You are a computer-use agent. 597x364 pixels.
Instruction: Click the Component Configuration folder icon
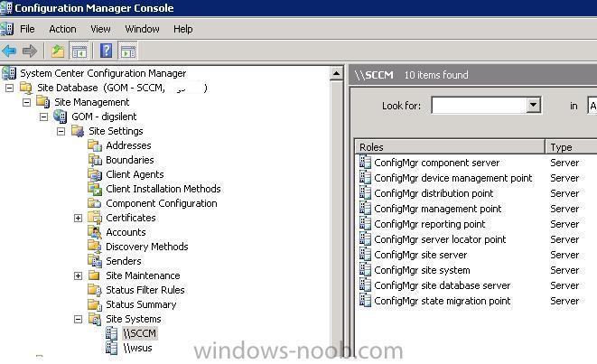click(x=95, y=203)
